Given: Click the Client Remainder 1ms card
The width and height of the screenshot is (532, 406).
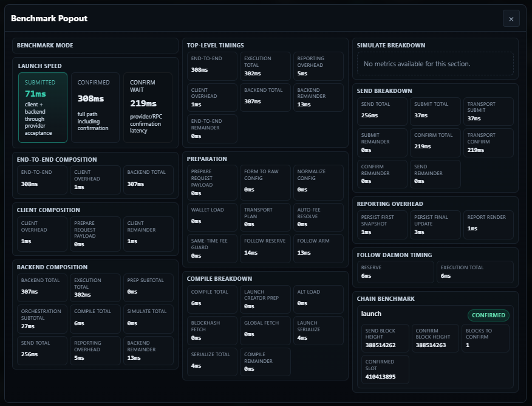Looking at the screenshot, I should click(x=148, y=234).
